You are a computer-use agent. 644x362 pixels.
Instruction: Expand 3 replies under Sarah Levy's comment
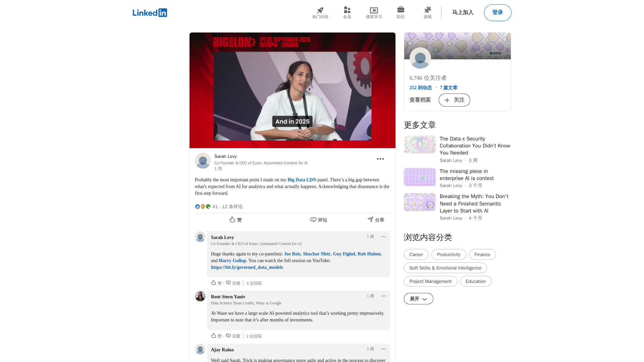(x=254, y=283)
